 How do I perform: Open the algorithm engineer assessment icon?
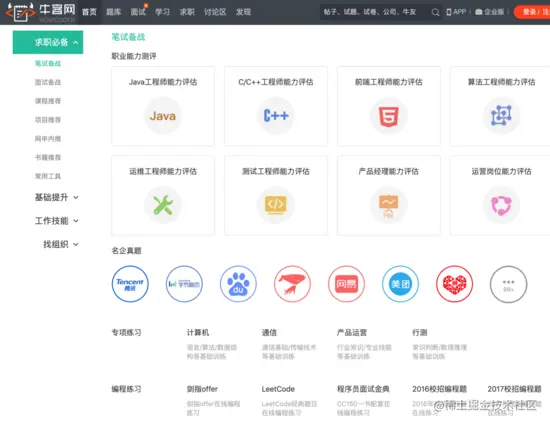501,116
